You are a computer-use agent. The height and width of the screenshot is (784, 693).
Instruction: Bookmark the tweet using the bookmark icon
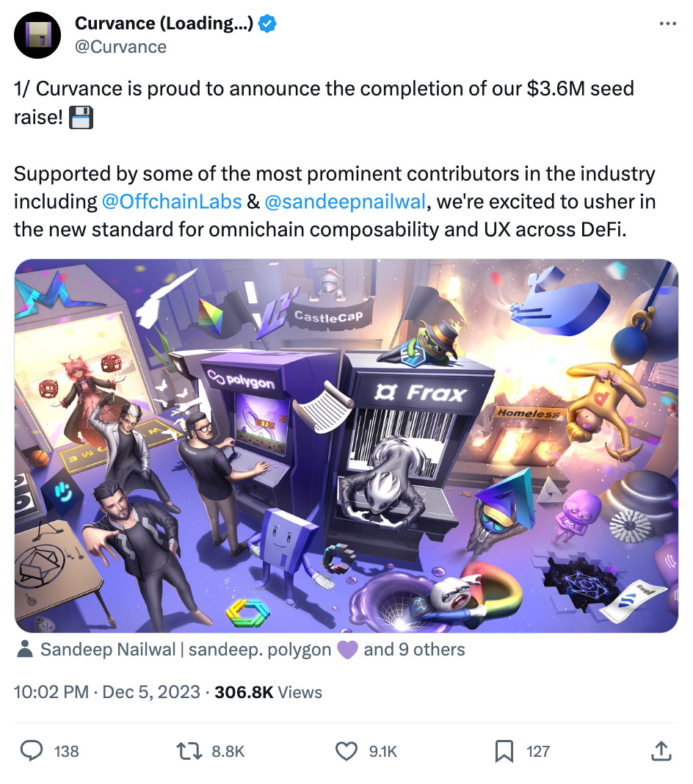pos(504,751)
